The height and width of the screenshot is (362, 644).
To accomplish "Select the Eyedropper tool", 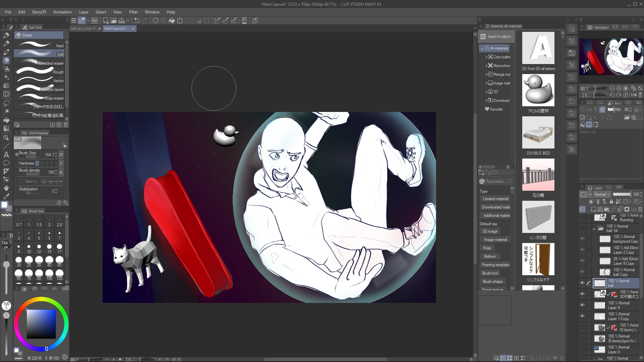I will click(6, 197).
